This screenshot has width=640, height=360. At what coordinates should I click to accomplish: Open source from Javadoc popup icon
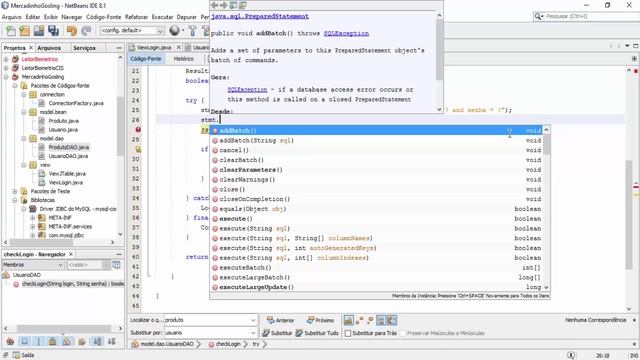tap(243, 5)
